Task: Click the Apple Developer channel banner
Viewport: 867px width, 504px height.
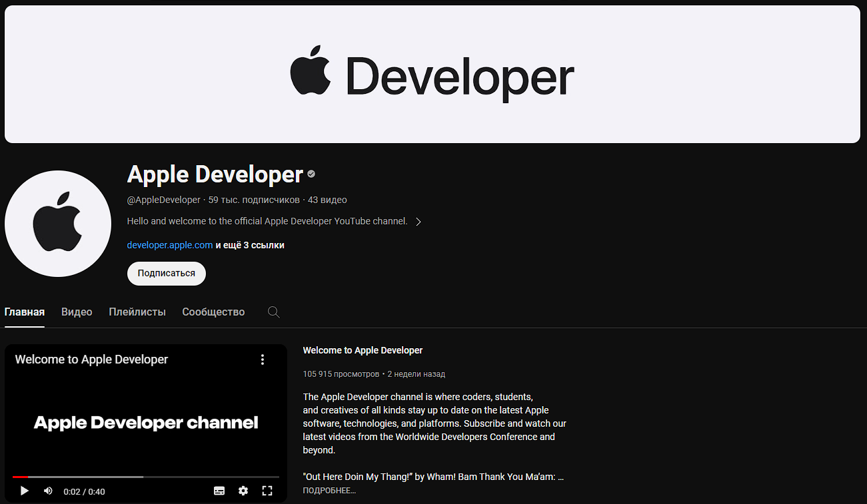Action: [x=433, y=73]
